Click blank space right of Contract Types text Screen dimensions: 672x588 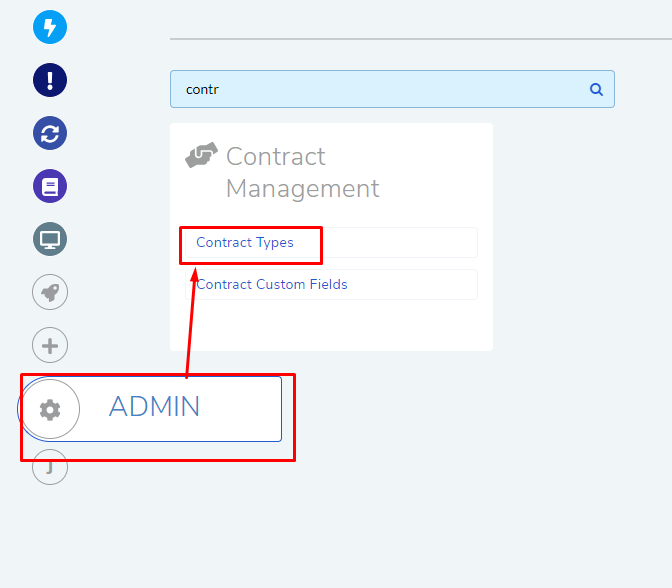399,243
